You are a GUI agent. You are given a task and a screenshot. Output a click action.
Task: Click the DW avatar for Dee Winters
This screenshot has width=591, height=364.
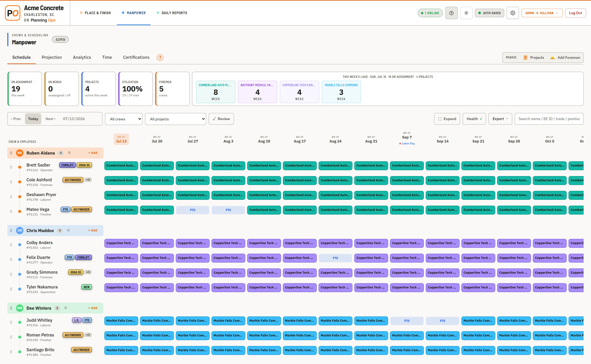tap(20, 308)
